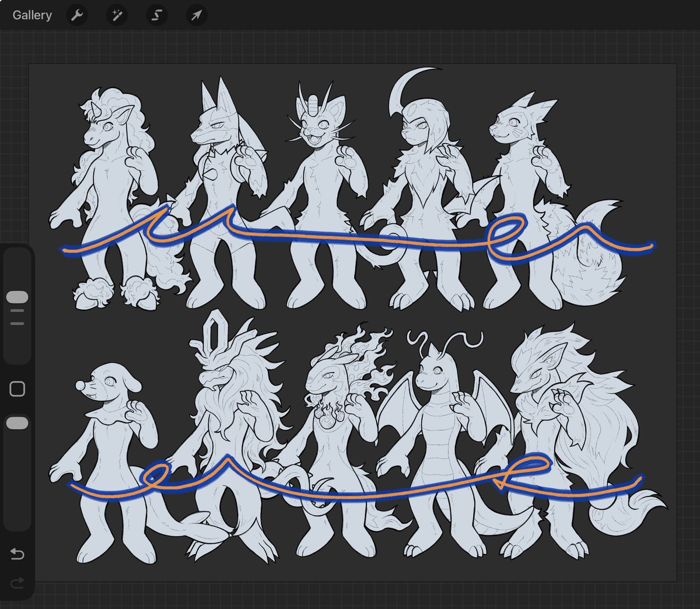Return to the Gallery
This screenshot has width=700, height=609.
32,15
